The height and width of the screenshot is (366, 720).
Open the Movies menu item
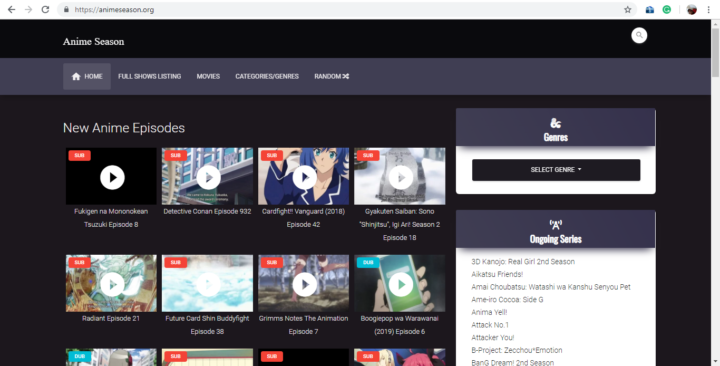[x=208, y=76]
